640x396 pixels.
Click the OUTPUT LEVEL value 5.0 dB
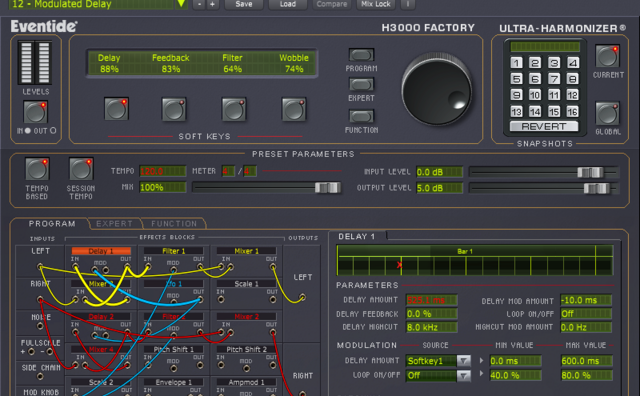tap(439, 188)
